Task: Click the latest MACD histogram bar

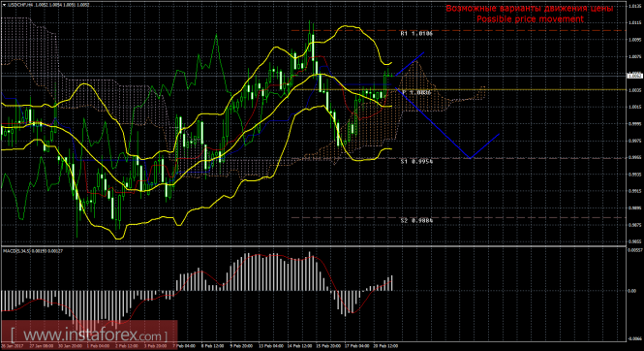Action: click(x=392, y=283)
